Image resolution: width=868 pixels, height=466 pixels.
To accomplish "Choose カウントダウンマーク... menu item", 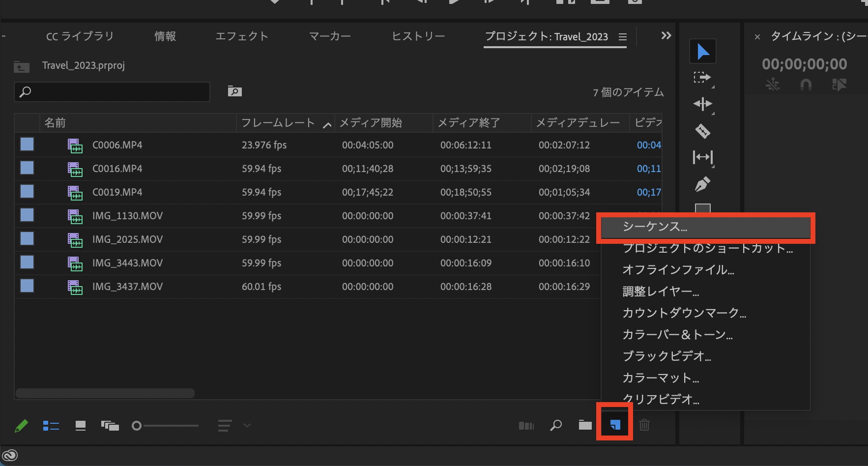I will click(706, 313).
